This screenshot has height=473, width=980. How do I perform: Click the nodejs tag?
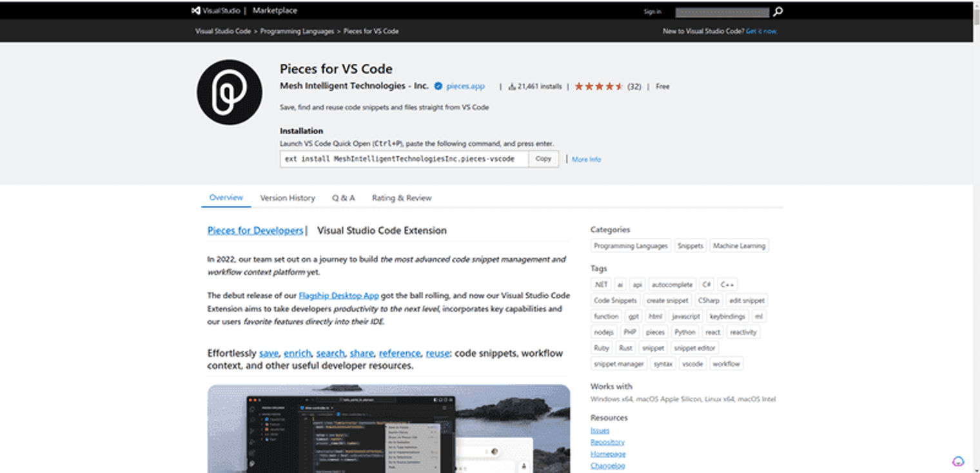[x=603, y=332]
